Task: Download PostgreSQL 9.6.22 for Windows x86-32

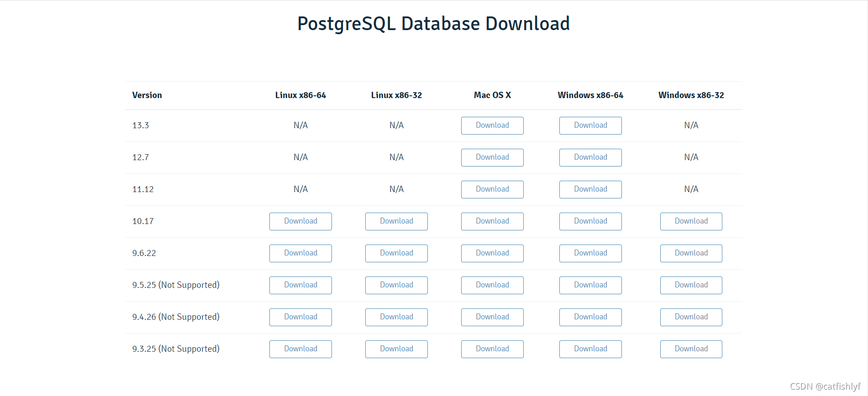Action: pyautogui.click(x=691, y=253)
